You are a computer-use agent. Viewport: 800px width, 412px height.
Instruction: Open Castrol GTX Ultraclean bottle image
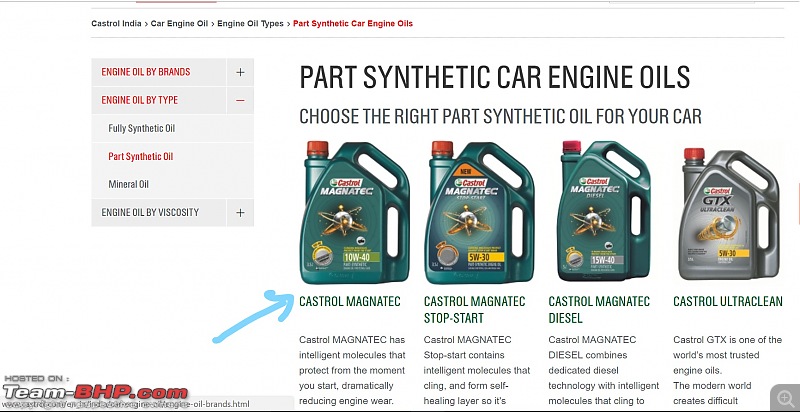pyautogui.click(x=729, y=213)
